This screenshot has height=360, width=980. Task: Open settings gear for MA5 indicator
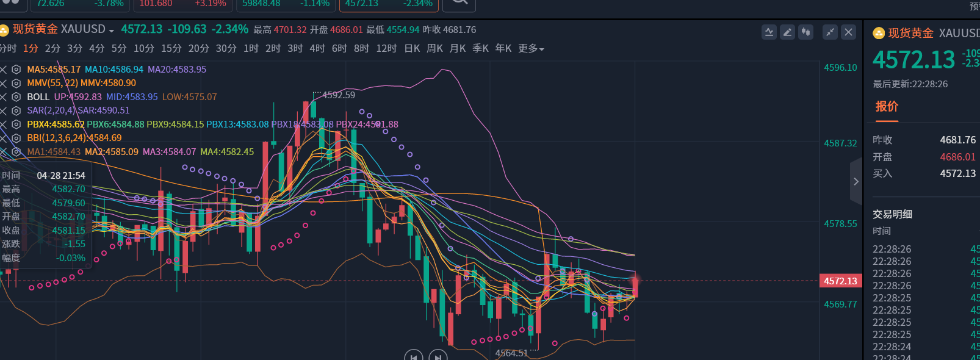(x=16, y=70)
